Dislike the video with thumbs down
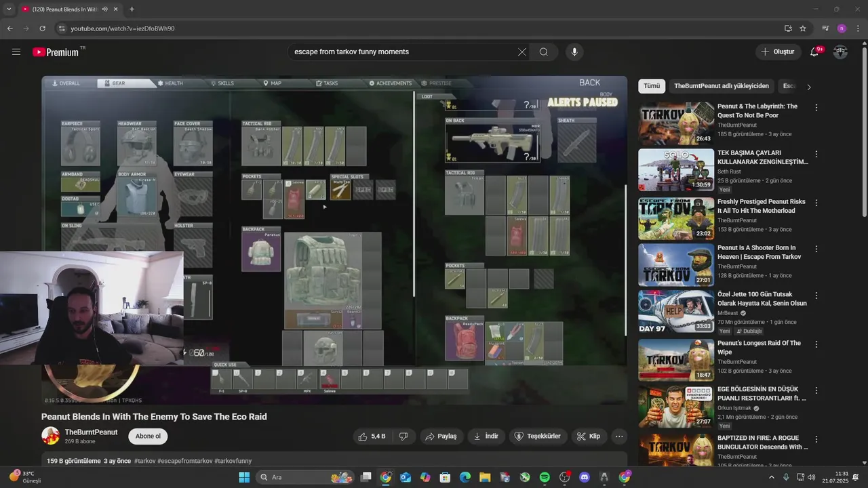The width and height of the screenshot is (868, 488). tap(403, 436)
